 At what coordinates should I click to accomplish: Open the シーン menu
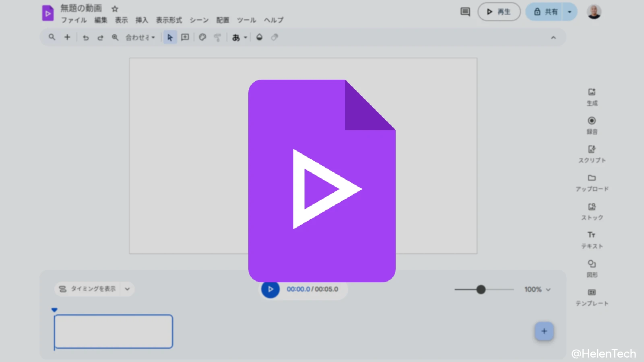click(x=199, y=20)
